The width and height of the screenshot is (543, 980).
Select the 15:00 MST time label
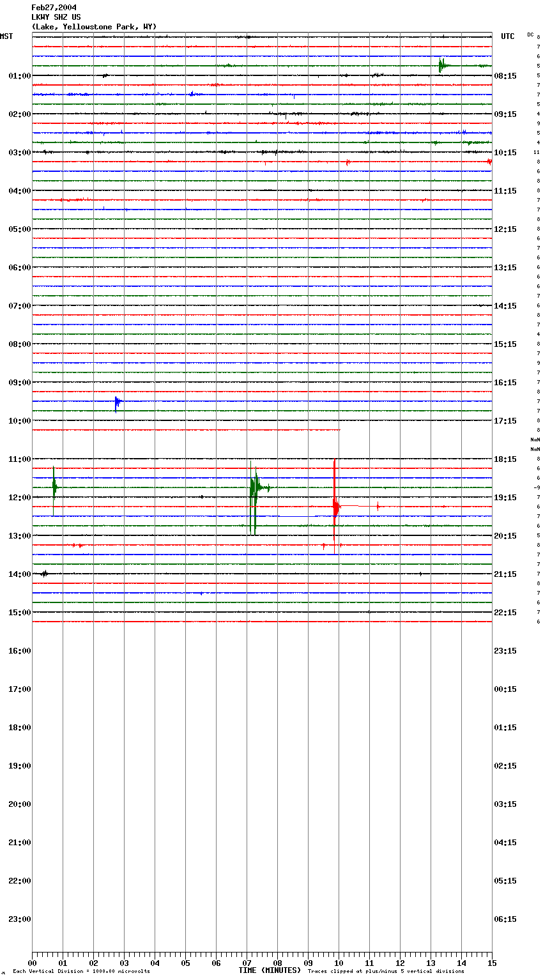[20, 613]
